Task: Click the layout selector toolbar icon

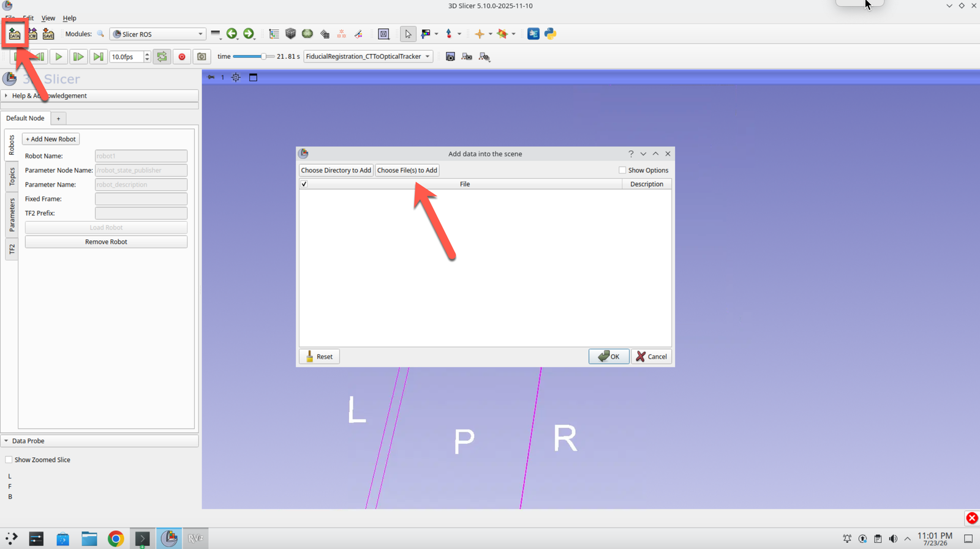Action: 384,34
